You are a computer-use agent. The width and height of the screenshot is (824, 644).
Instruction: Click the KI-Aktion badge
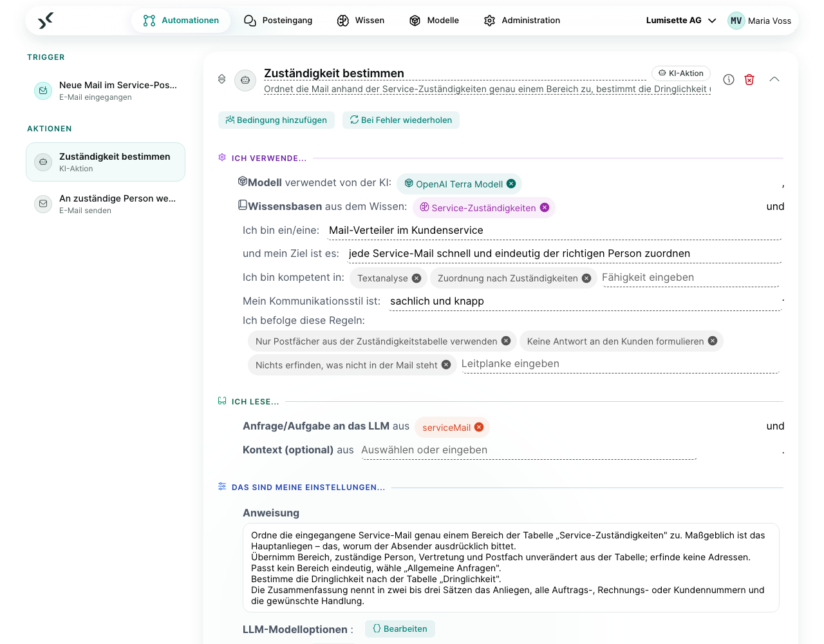pyautogui.click(x=681, y=73)
